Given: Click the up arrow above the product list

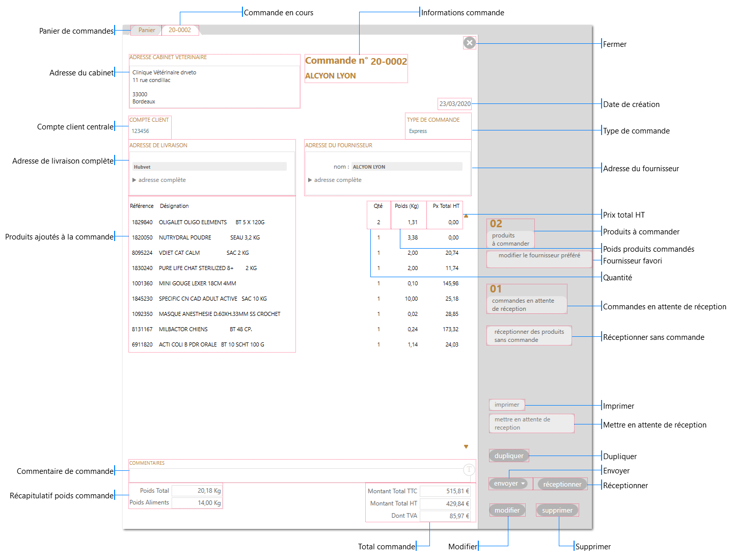Looking at the screenshot, I should click(466, 216).
